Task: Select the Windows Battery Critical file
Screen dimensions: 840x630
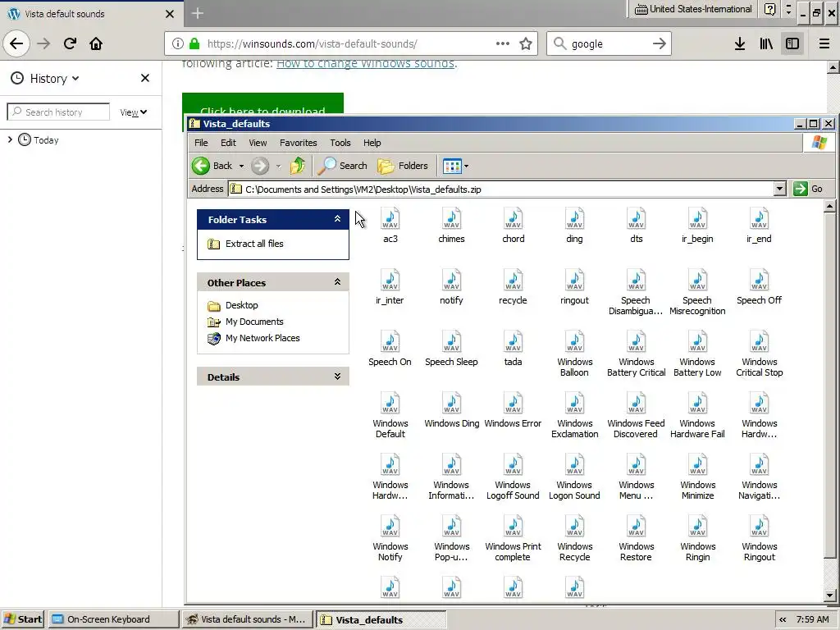Action: 636,354
